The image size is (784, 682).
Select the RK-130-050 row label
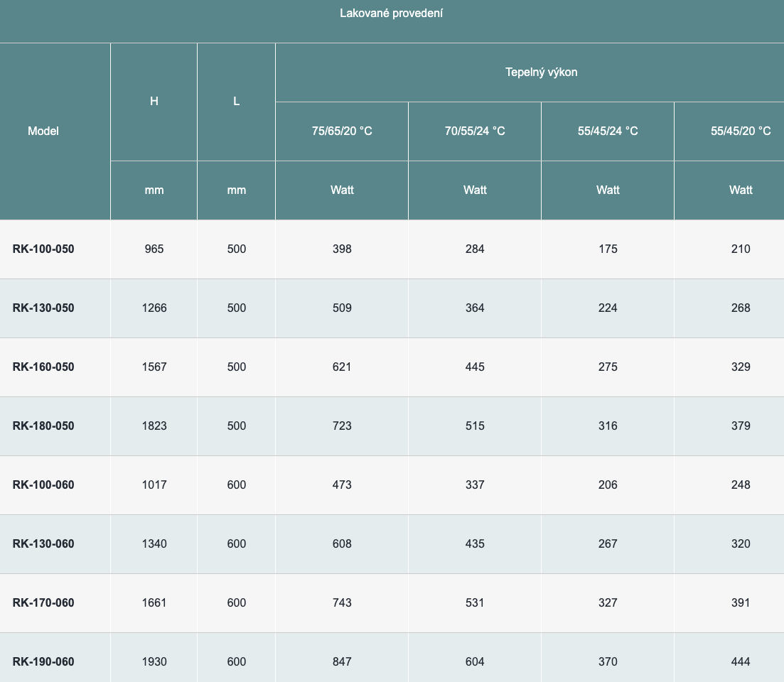pyautogui.click(x=43, y=308)
